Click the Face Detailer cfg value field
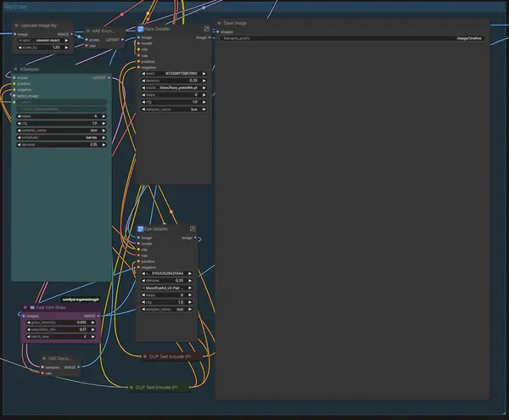 coord(174,102)
